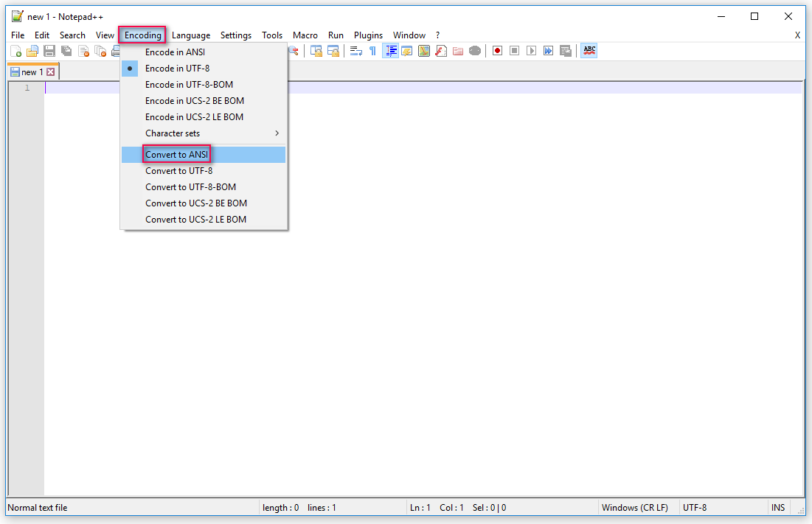This screenshot has width=812, height=524.
Task: Open the ? help menu
Action: click(x=437, y=35)
